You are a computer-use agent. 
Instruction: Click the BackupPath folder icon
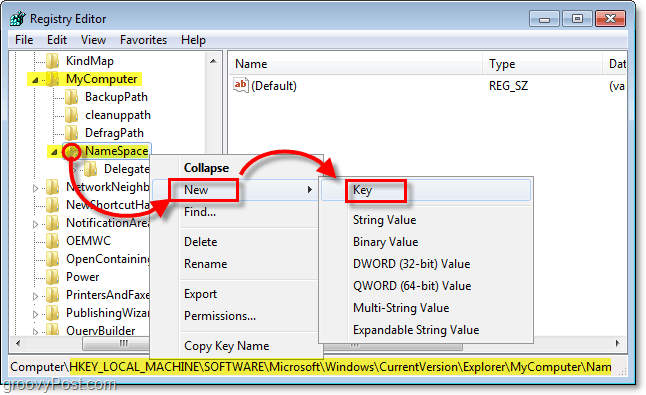point(72,97)
